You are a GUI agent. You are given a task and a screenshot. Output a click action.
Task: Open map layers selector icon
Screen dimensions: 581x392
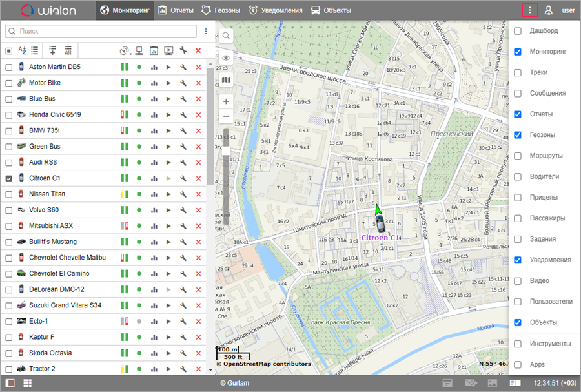[x=226, y=79]
